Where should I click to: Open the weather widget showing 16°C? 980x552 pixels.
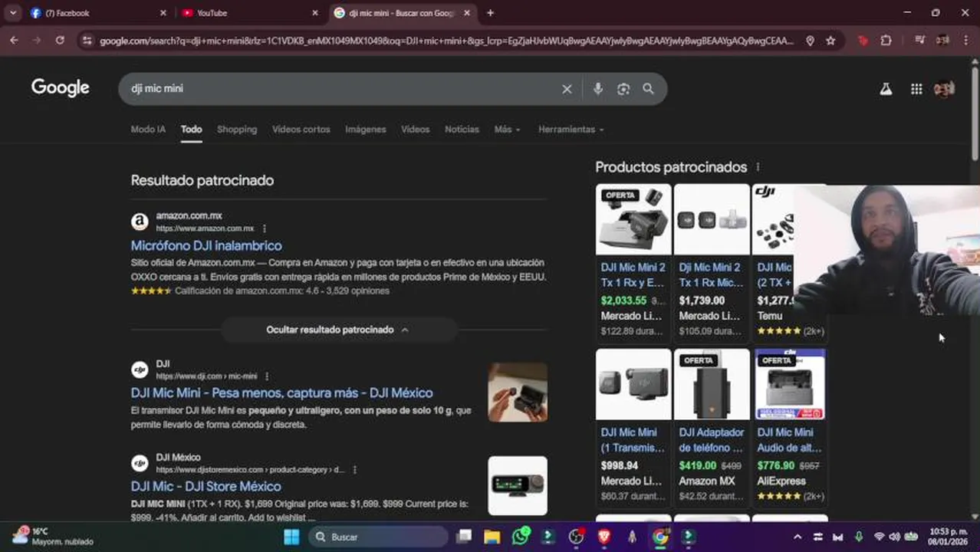tap(52, 537)
